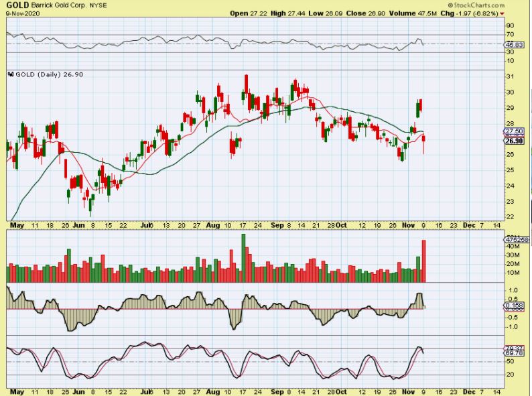This screenshot has height=396, width=532.
Task: Click the GOLD (Daily) 26.90 legend text
Action: pyautogui.click(x=49, y=74)
